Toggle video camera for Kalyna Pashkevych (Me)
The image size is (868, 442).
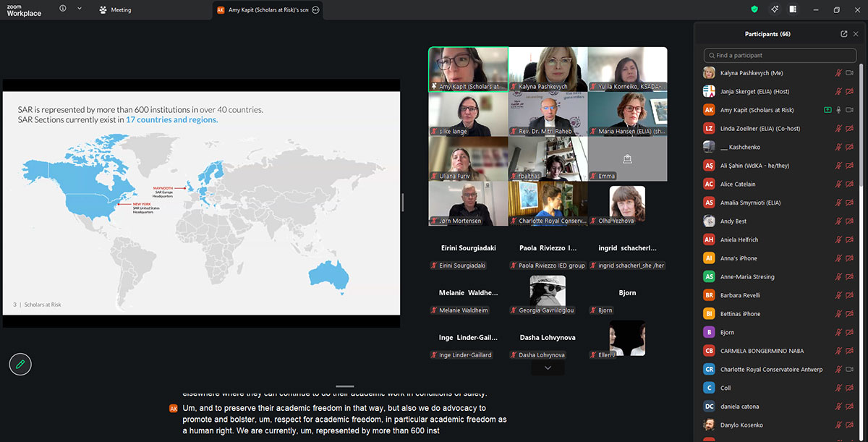(x=850, y=73)
